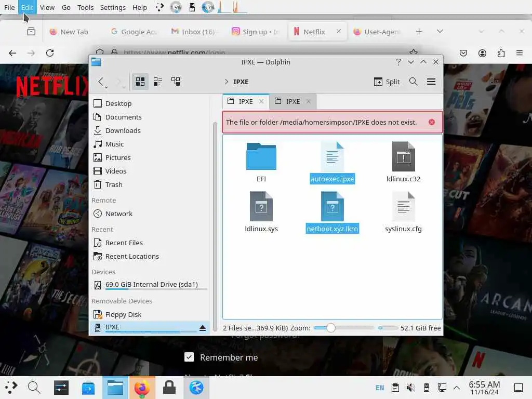
Task: Select the ldlinux.sys file
Action: pyautogui.click(x=261, y=212)
